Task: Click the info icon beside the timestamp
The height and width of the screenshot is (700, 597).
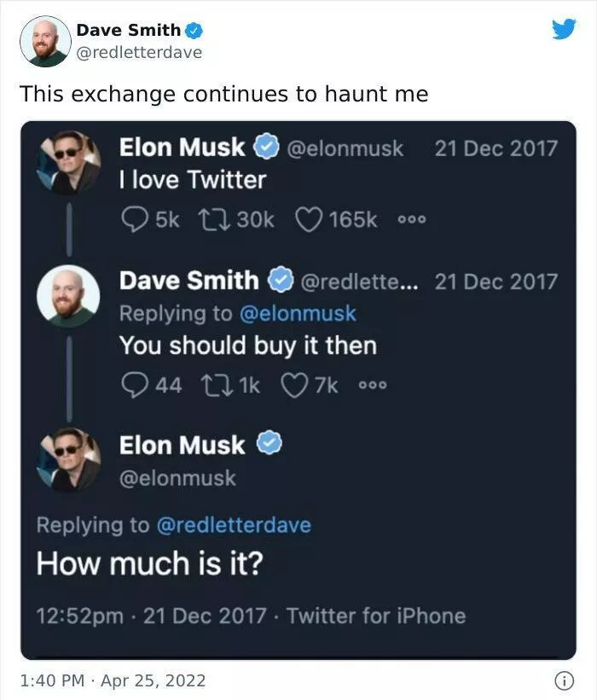Action: click(563, 680)
